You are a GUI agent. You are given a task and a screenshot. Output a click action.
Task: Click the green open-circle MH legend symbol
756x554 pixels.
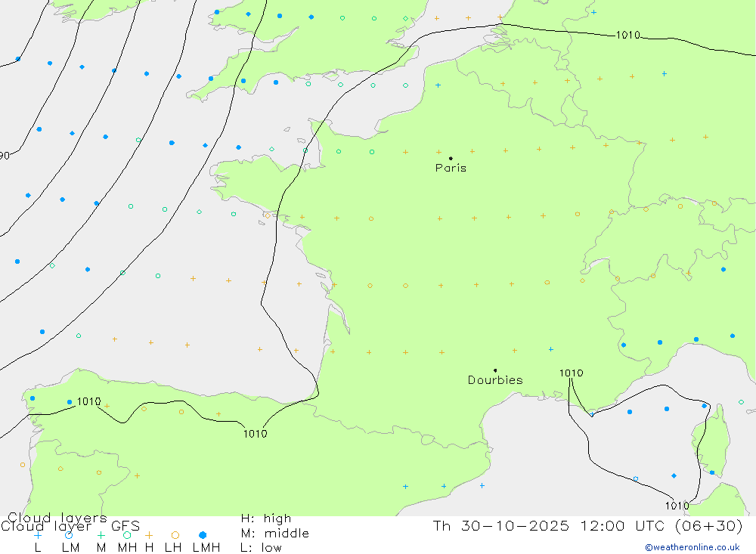click(x=127, y=535)
